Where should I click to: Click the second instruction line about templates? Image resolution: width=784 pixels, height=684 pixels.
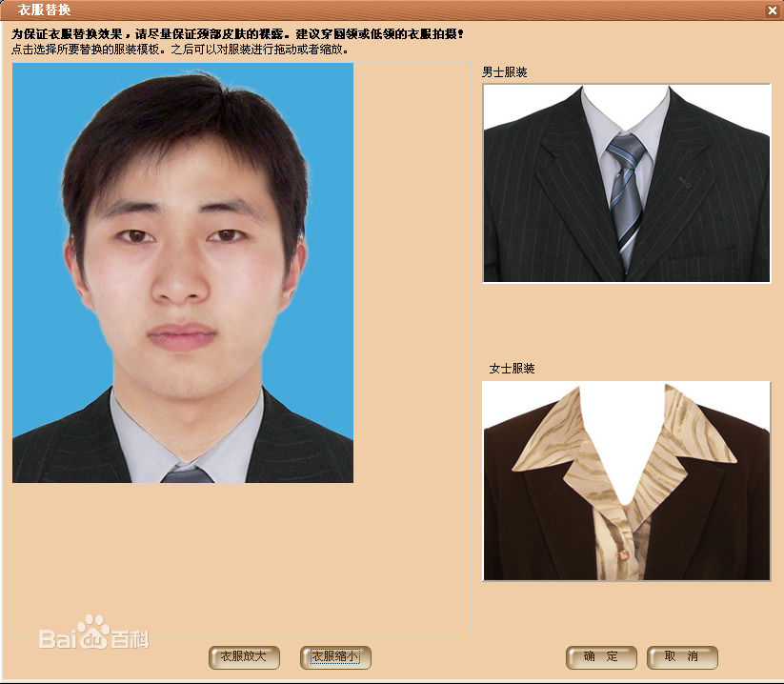(x=180, y=49)
